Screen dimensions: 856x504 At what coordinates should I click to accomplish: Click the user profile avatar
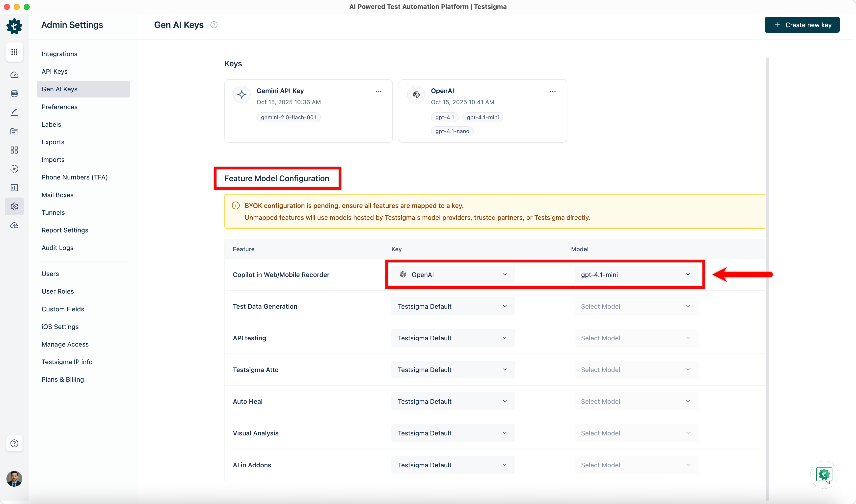(x=14, y=479)
